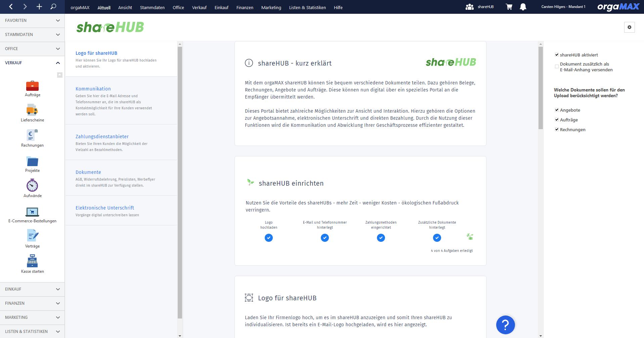Click the settings list vertical scrollbar
Image resolution: width=644 pixels, height=338 pixels.
pyautogui.click(x=180, y=183)
